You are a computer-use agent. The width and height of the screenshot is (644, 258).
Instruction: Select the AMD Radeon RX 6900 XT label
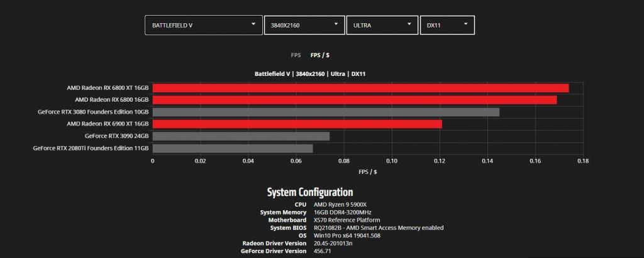pos(108,124)
